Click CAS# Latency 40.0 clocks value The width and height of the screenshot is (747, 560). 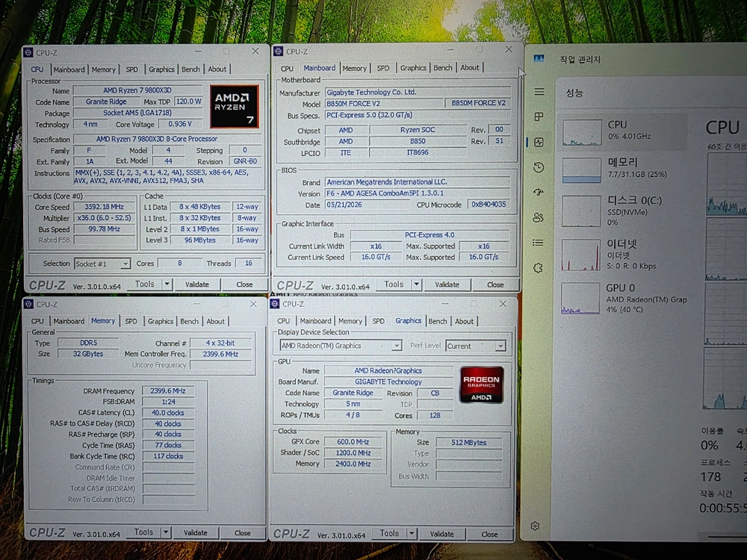click(167, 412)
